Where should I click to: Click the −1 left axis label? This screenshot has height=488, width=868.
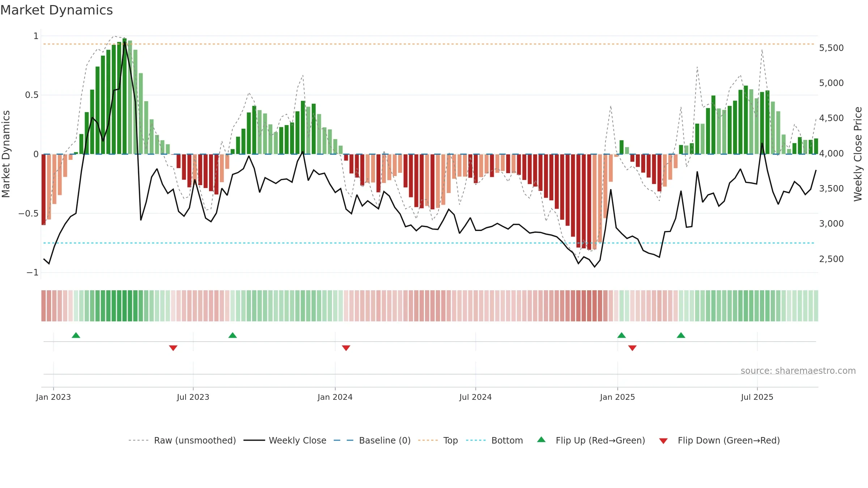[x=32, y=272]
